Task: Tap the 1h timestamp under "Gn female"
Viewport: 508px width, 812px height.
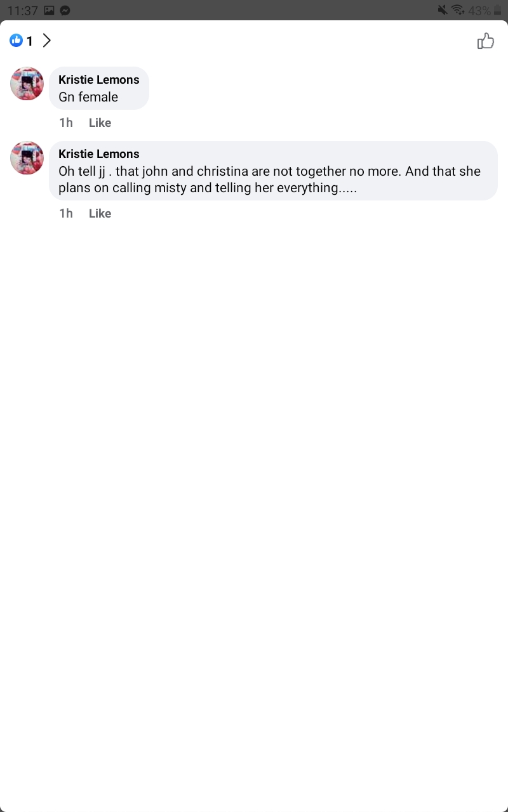Action: (x=66, y=122)
